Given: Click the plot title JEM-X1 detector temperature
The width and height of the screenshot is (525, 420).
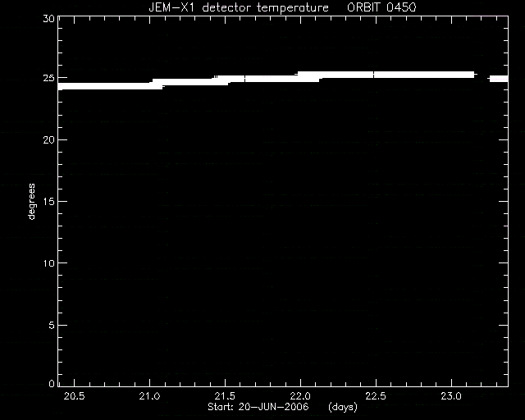Looking at the screenshot, I should pos(239,7).
